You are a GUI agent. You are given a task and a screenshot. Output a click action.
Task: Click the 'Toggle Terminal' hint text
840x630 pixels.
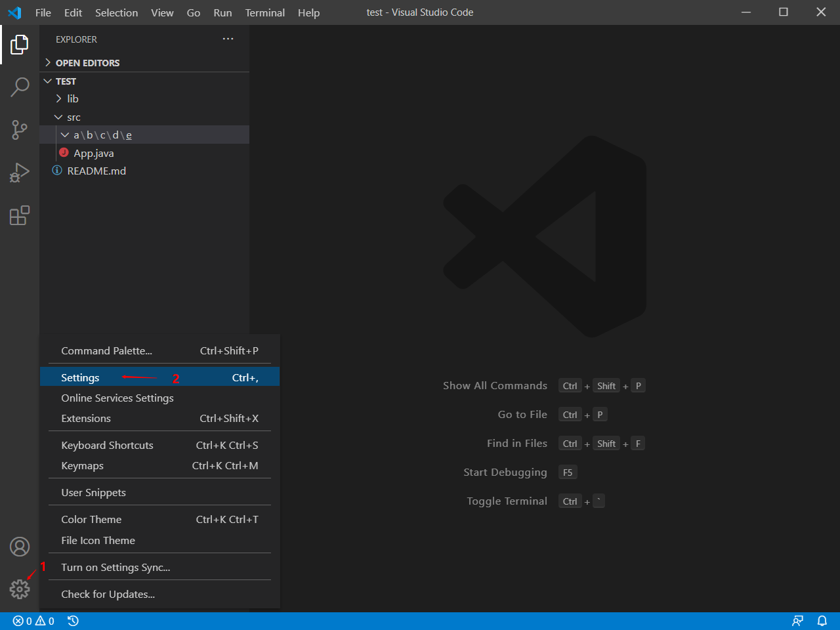point(507,501)
